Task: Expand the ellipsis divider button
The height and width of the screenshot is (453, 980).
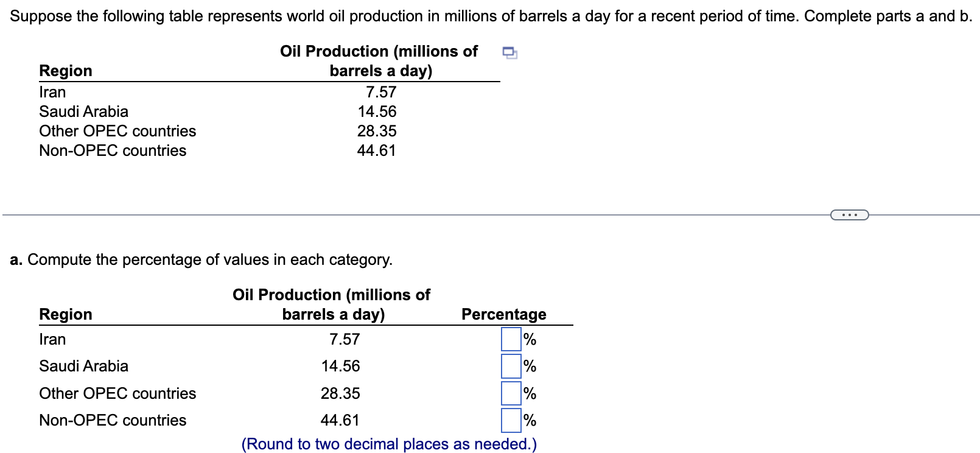Action: [x=849, y=214]
